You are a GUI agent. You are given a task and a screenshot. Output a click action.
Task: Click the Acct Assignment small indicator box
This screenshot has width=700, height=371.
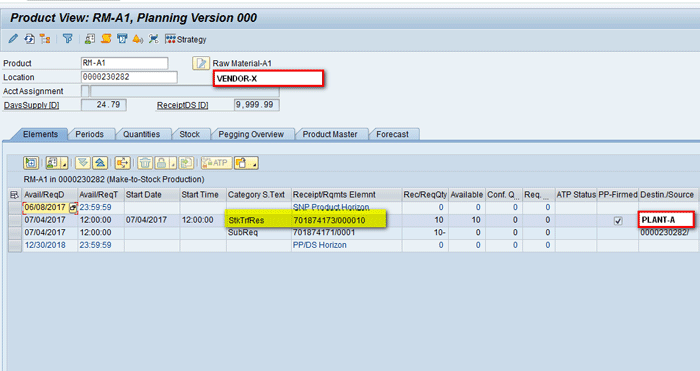pyautogui.click(x=85, y=91)
